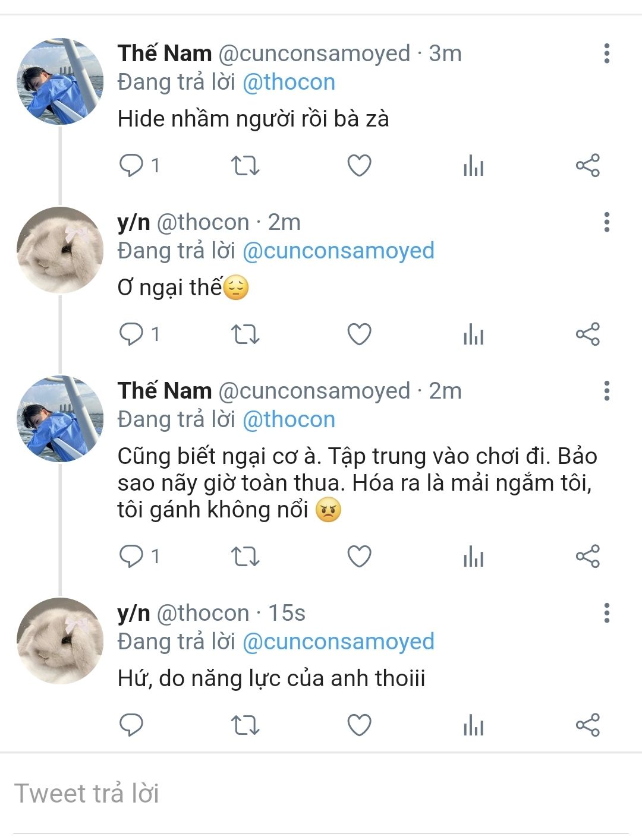Share the "Cũng biết ngại cơ à" tweet
Image resolution: width=642 pixels, height=840 pixels.
pos(587,557)
